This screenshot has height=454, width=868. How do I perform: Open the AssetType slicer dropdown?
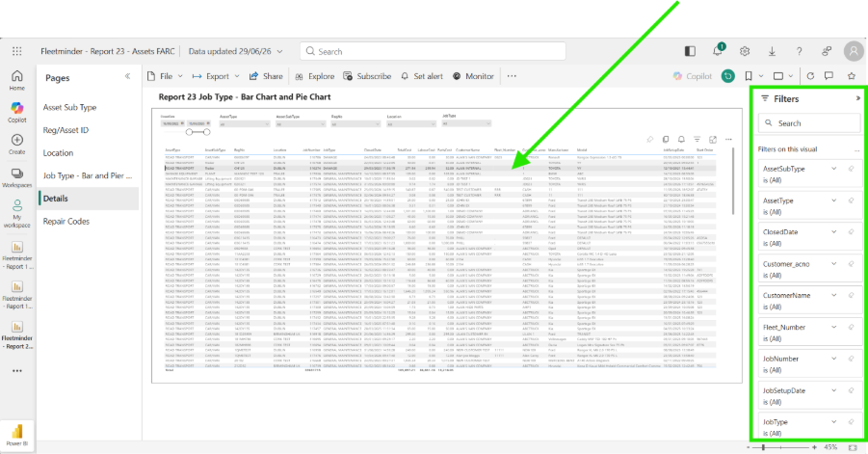(x=244, y=124)
